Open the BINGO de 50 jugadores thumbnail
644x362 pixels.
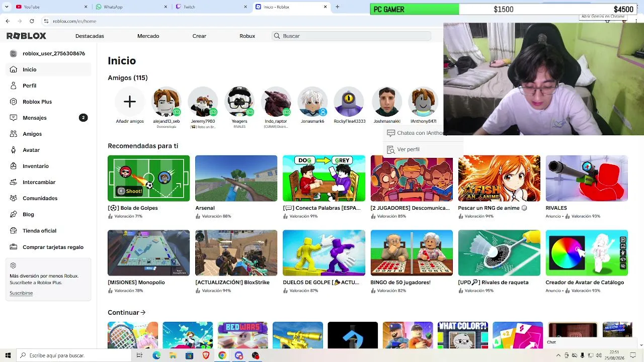[x=412, y=253]
